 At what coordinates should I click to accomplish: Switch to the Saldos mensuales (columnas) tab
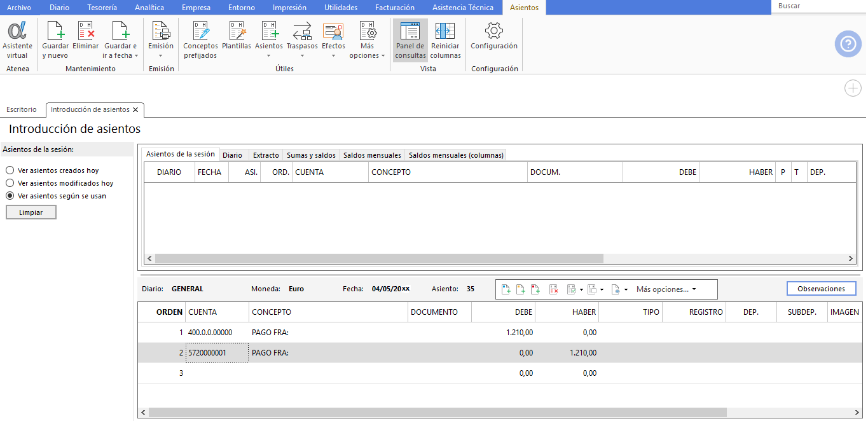click(456, 155)
